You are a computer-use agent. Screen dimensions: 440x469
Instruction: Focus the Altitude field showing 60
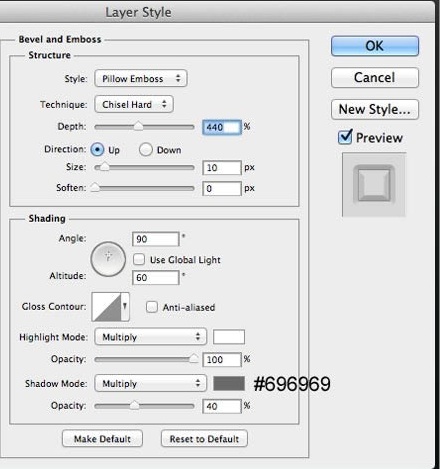[156, 278]
